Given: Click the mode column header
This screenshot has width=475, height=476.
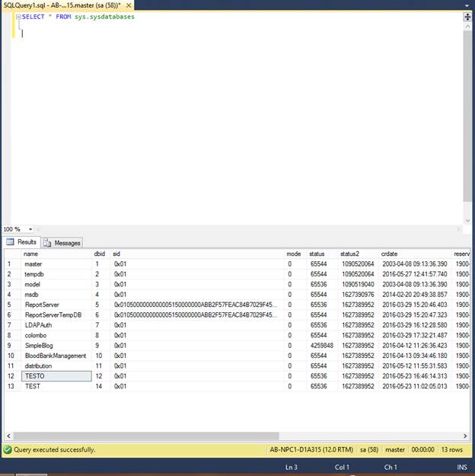Looking at the screenshot, I should pos(294,254).
